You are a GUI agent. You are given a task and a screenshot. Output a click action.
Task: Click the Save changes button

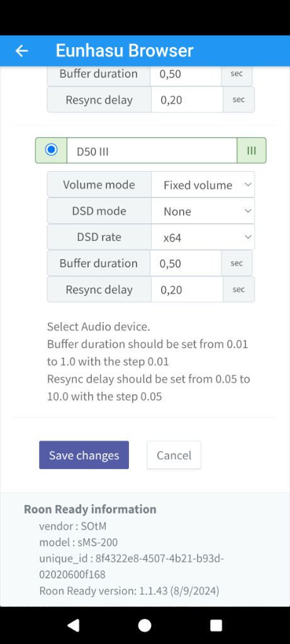click(84, 455)
